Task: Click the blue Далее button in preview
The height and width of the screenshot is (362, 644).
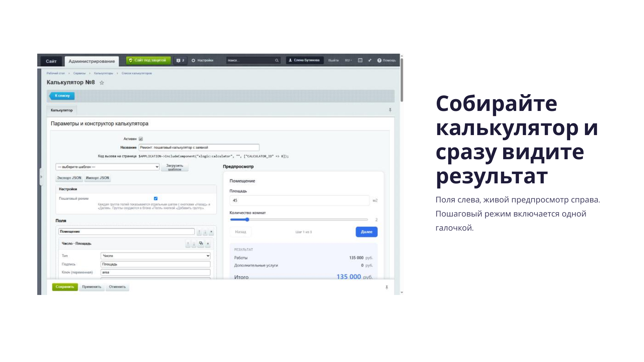Action: (x=367, y=232)
